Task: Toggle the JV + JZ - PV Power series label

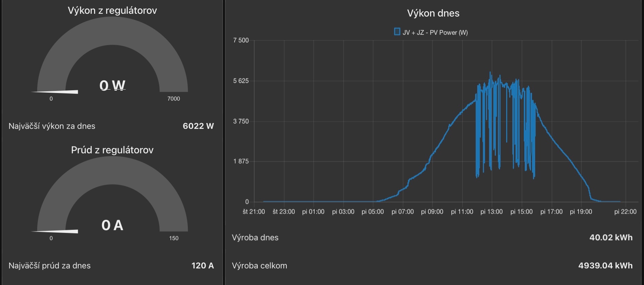Action: tap(435, 33)
